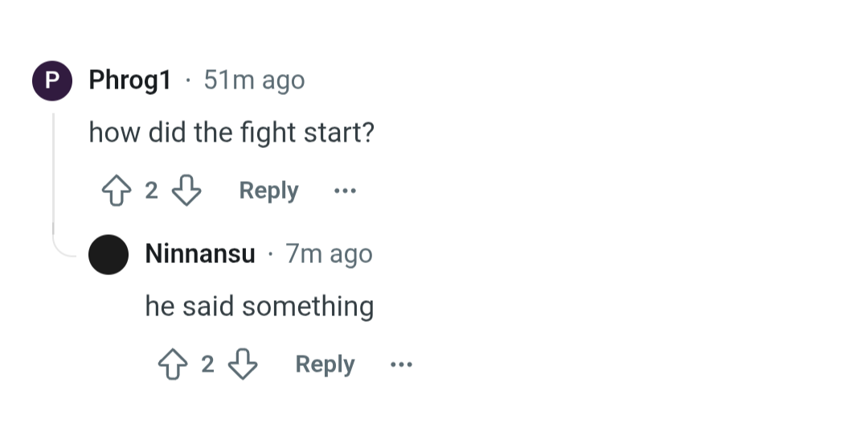Screen dimensions: 868x436
Task: Open Phrog1's purple P avatar
Action: 51,80
